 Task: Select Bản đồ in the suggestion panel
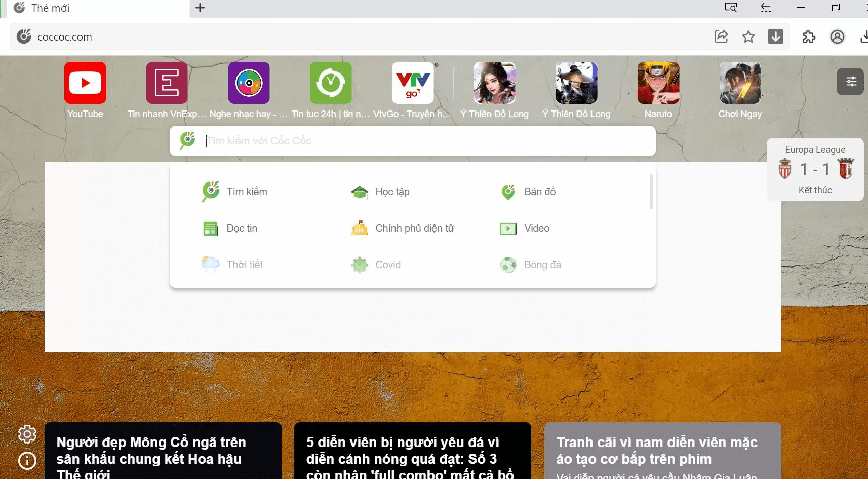click(x=528, y=192)
